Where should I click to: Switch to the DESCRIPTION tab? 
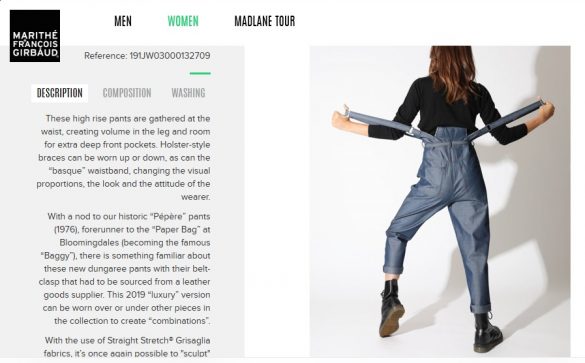click(x=60, y=93)
